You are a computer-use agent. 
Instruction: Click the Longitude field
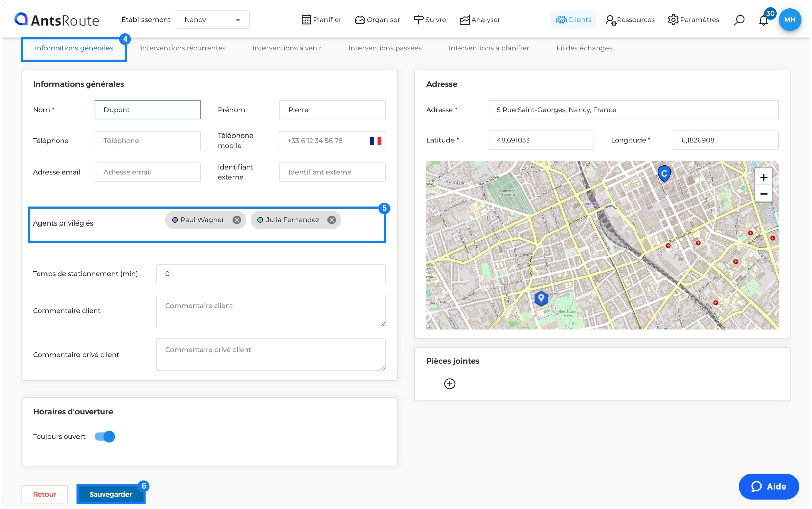click(x=725, y=140)
